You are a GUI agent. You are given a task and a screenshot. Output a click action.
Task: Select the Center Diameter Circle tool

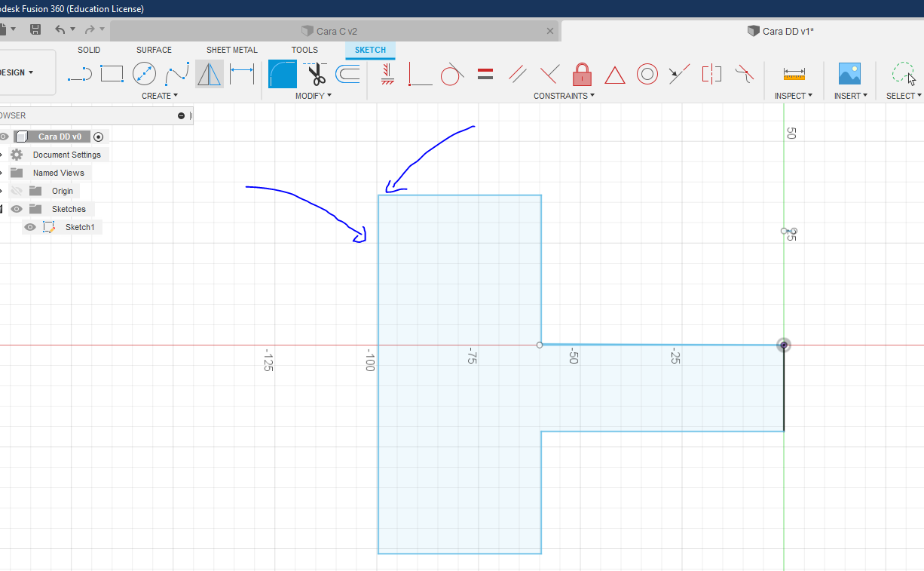[144, 74]
